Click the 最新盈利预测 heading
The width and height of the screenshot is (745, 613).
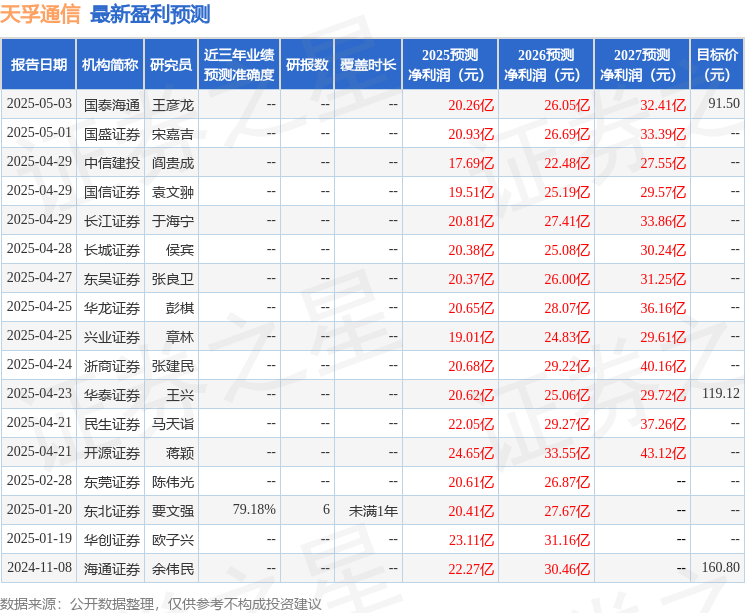pyautogui.click(x=150, y=14)
